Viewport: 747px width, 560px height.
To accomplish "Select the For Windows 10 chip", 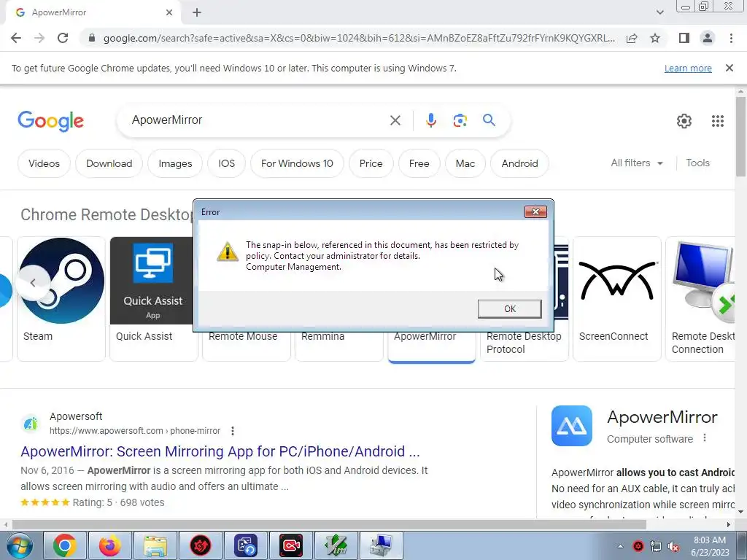I will (297, 163).
